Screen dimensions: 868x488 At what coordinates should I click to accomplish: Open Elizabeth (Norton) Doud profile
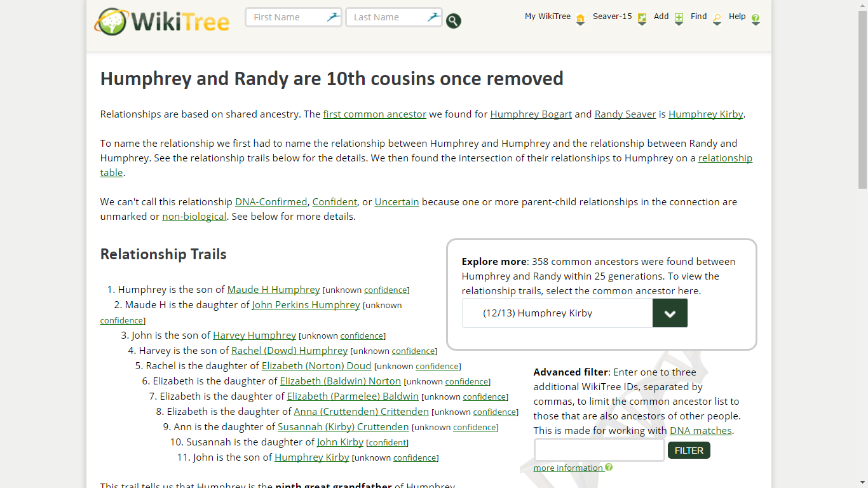pyautogui.click(x=316, y=366)
